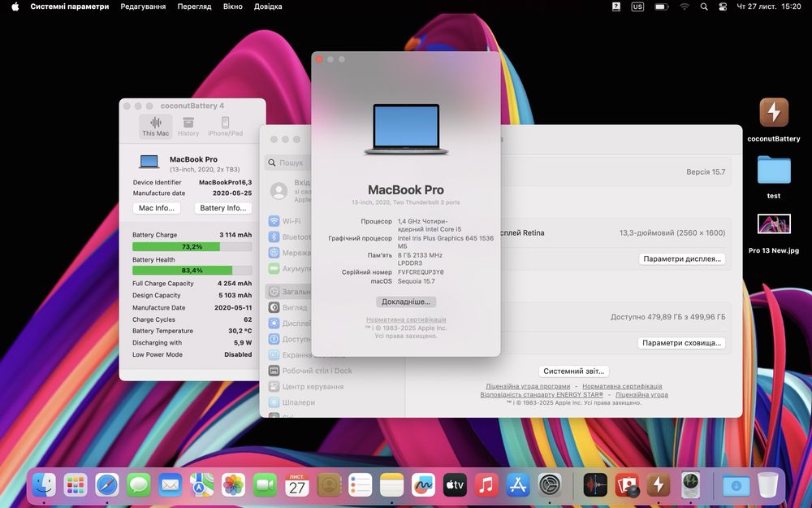Open ENERGY STAR compliance link
812x508 pixels.
[541, 394]
